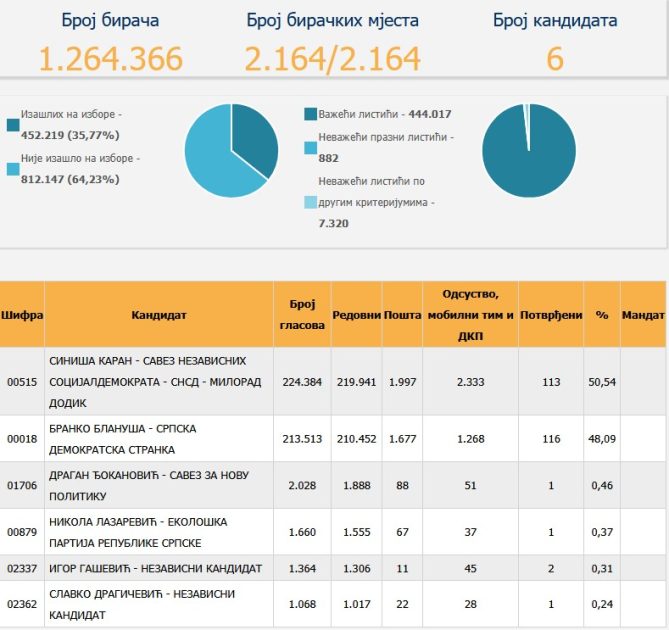669x630 pixels.
Task: Click the Мандат column header
Action: 645,314
